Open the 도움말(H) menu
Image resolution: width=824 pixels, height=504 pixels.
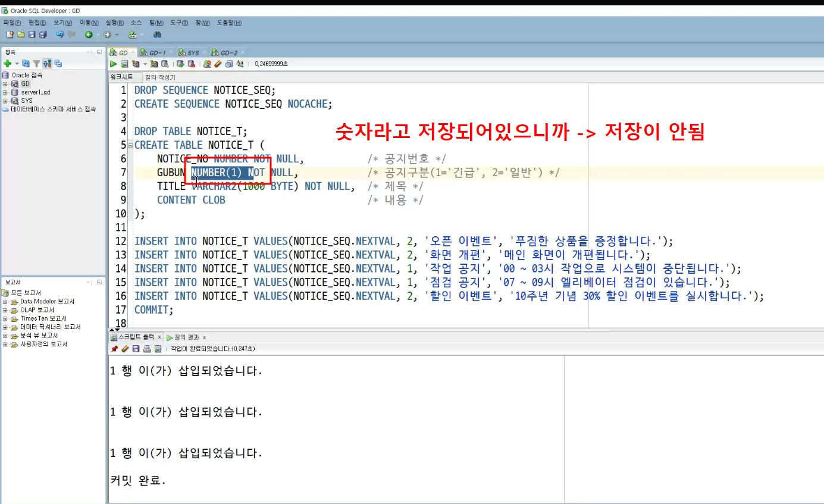click(x=229, y=23)
